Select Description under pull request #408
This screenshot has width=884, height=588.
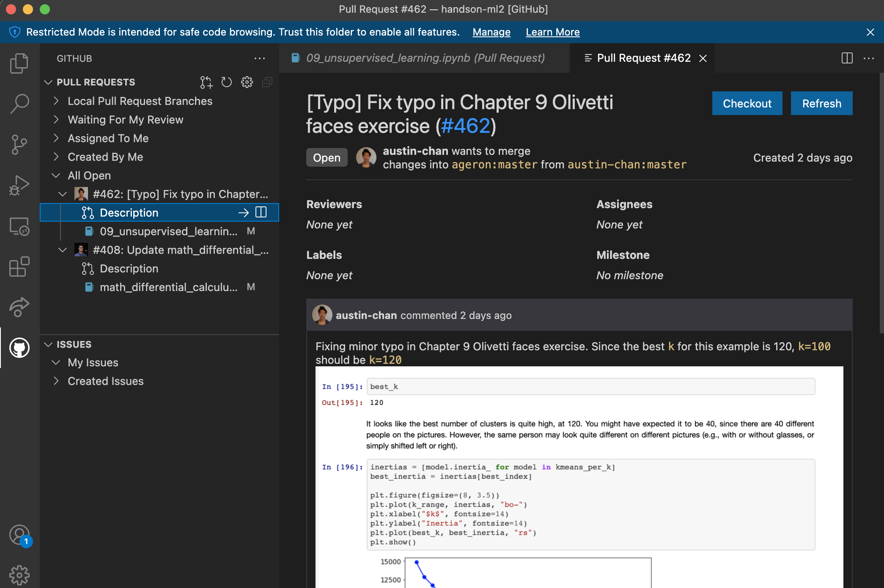(160, 269)
